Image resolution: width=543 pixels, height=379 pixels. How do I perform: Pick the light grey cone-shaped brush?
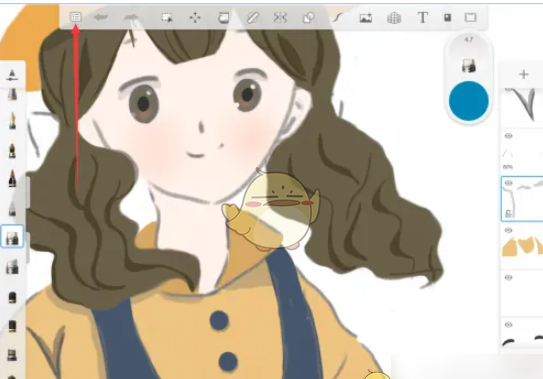12,209
